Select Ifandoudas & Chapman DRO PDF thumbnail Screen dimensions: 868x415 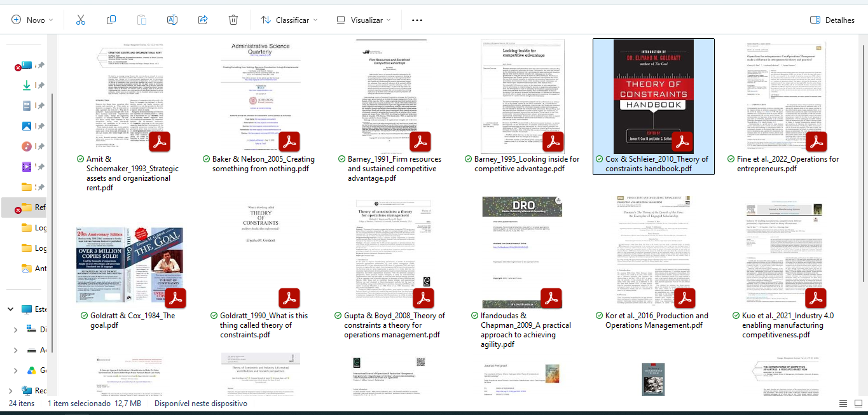coord(523,253)
